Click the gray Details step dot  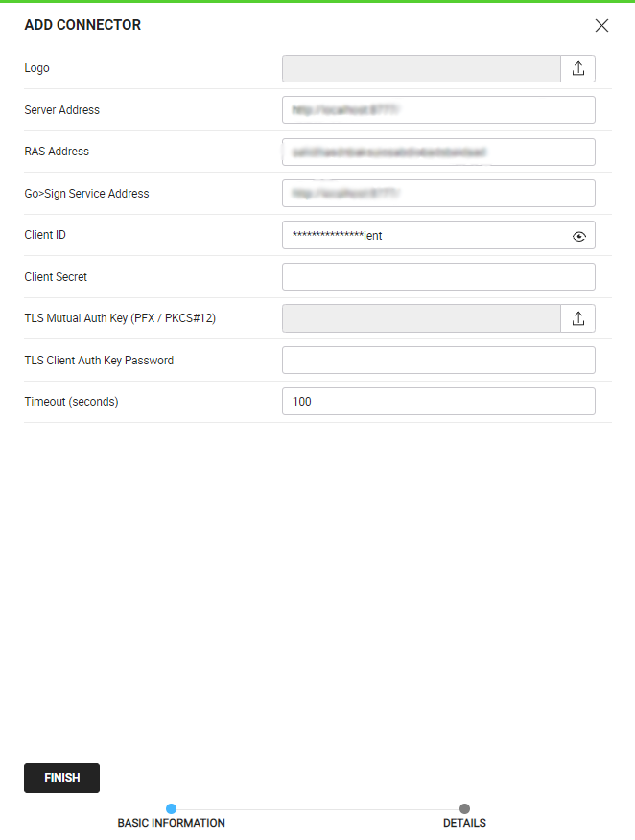point(464,808)
